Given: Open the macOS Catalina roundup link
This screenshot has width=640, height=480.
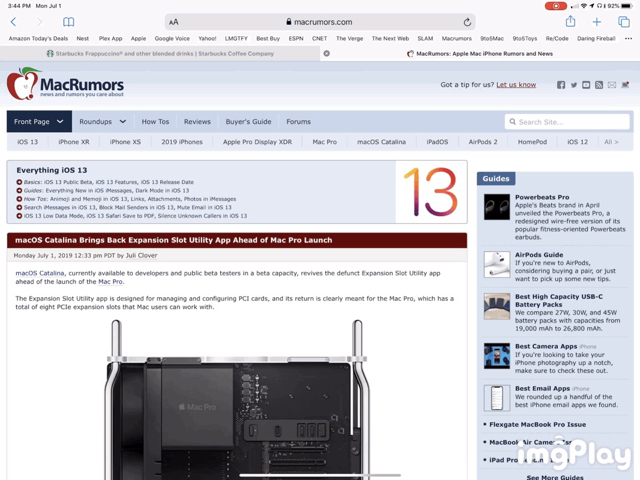Looking at the screenshot, I should (381, 142).
